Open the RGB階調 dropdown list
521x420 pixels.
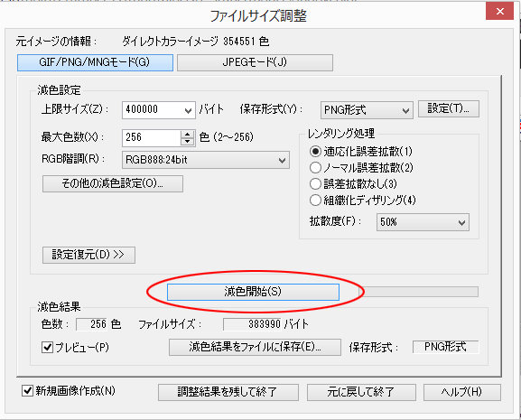pyautogui.click(x=282, y=160)
